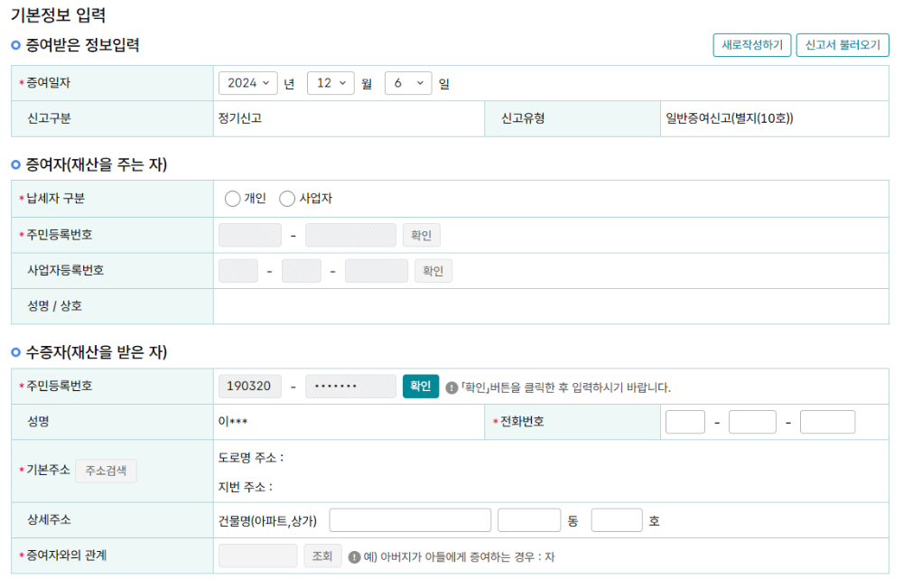Viewport: 903px width, 588px height.
Task: Click the 증여자와의 관계 input field
Action: [257, 555]
